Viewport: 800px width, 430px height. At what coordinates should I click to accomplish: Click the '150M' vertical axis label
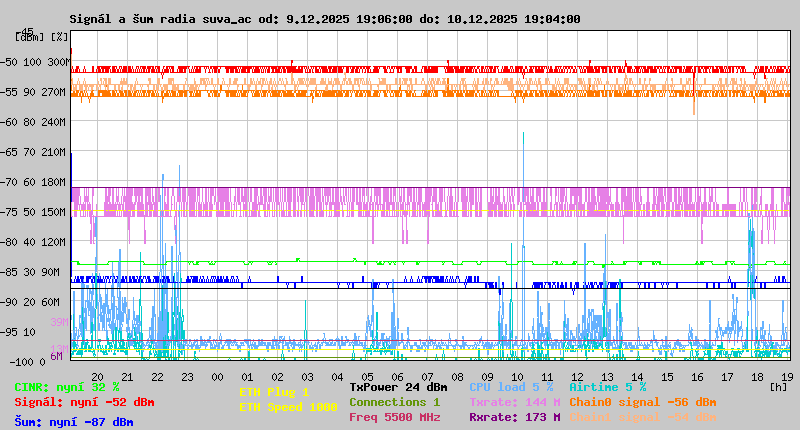coord(56,212)
